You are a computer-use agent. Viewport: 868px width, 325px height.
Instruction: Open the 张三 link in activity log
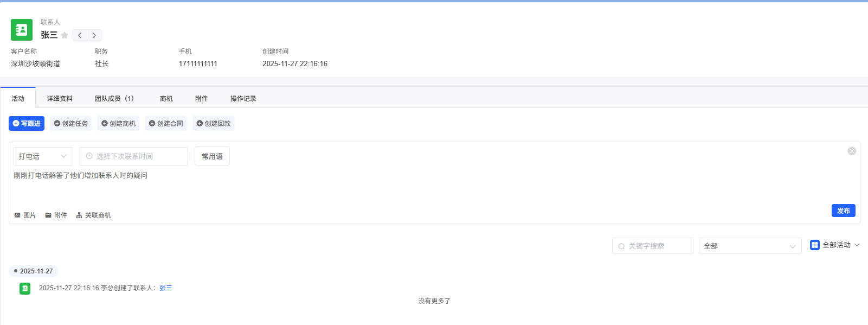tap(166, 288)
